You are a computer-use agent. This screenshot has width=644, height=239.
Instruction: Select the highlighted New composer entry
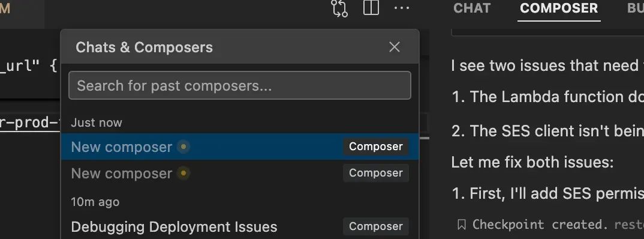pos(240,147)
